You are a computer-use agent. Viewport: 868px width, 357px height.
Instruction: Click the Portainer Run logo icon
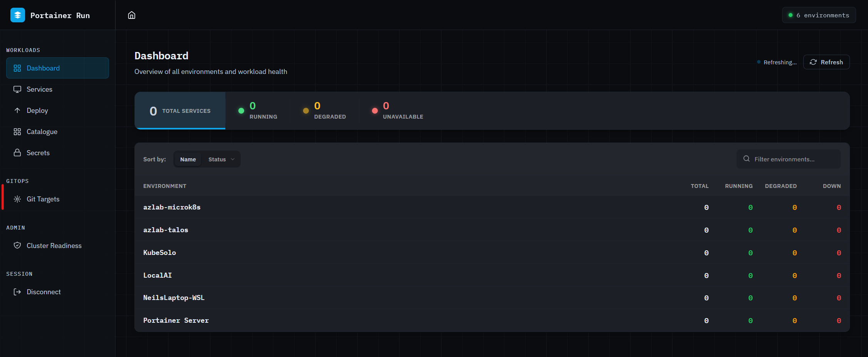[18, 15]
